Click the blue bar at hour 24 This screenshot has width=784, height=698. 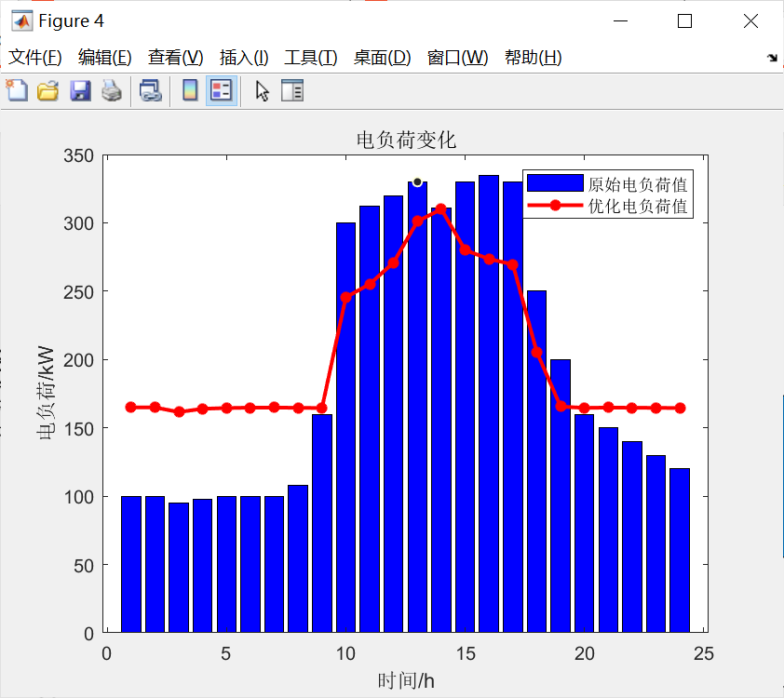[680, 550]
